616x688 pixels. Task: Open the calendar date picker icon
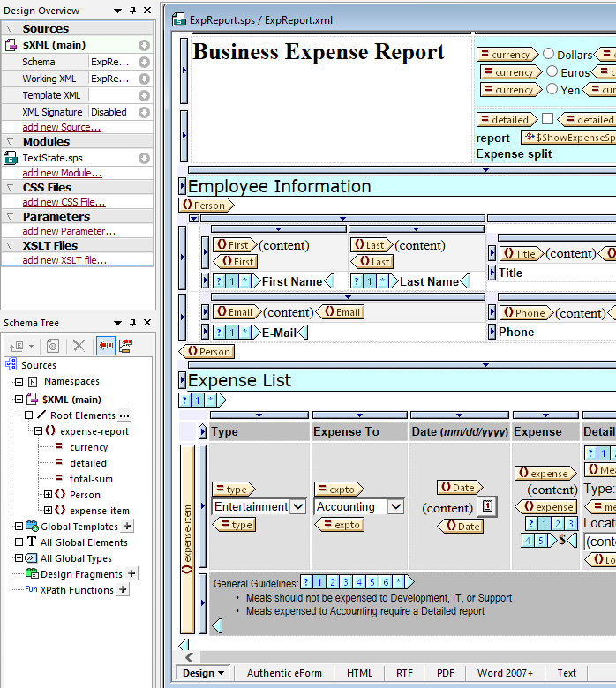click(x=485, y=506)
